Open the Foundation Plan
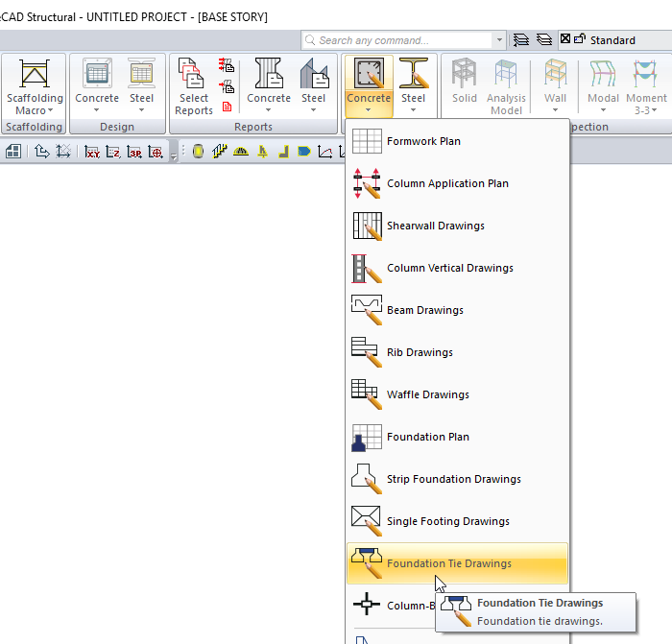 tap(427, 437)
